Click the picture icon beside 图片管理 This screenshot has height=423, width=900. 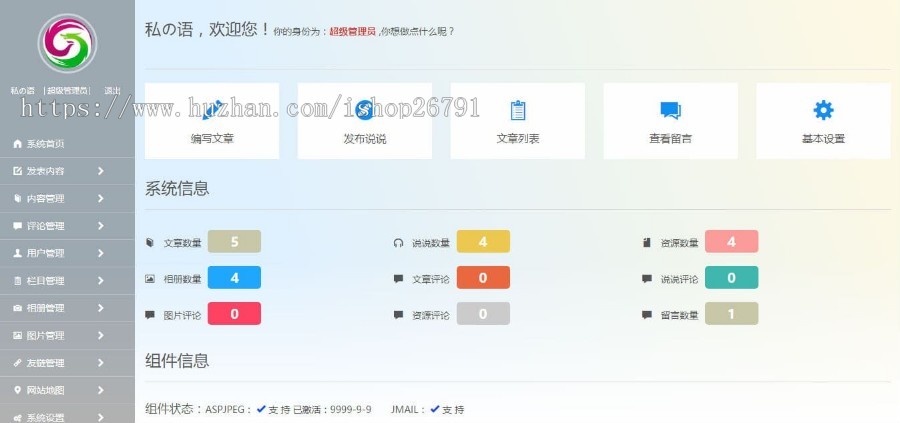point(17,335)
